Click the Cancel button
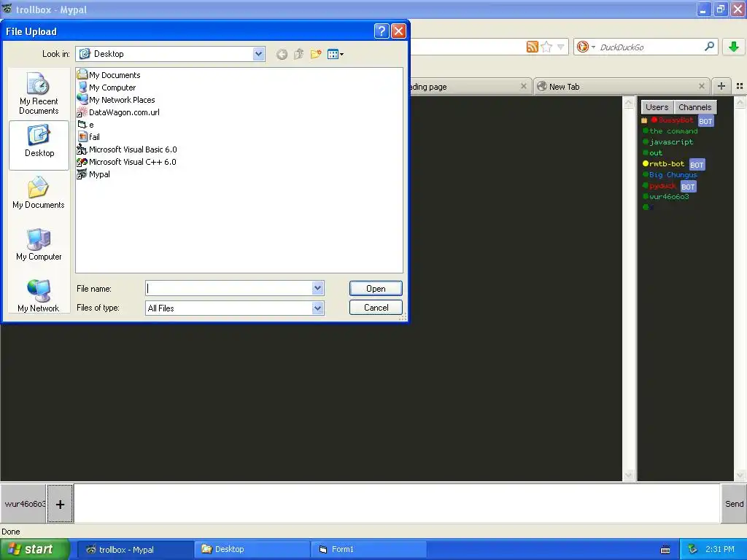Image resolution: width=747 pixels, height=560 pixels. click(x=376, y=308)
